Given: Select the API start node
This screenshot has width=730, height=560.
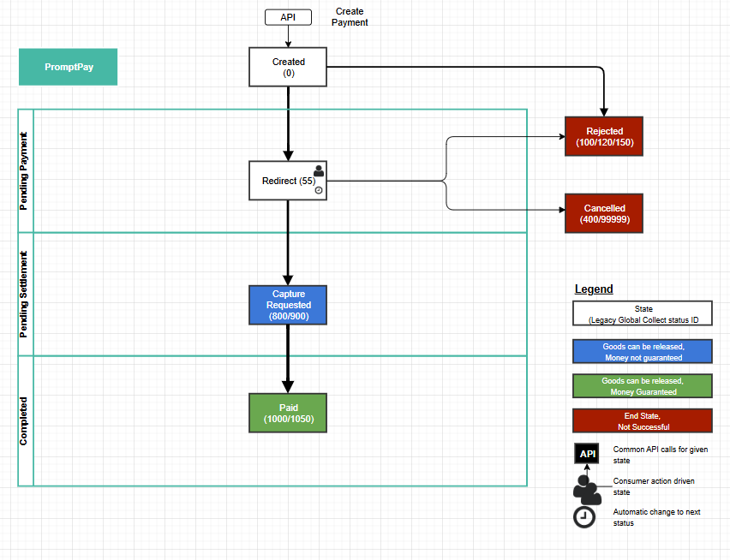Looking at the screenshot, I should pyautogui.click(x=288, y=17).
